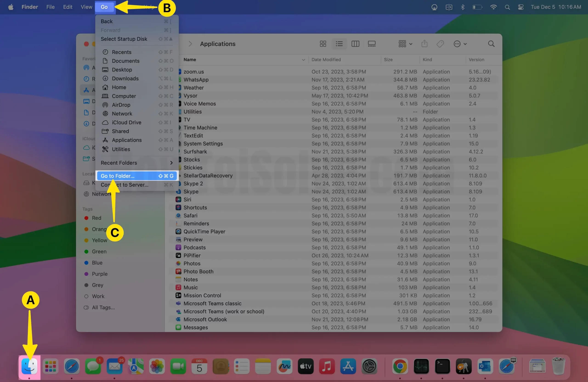
Task: Open Apple TV app in Dock
Action: click(306, 366)
